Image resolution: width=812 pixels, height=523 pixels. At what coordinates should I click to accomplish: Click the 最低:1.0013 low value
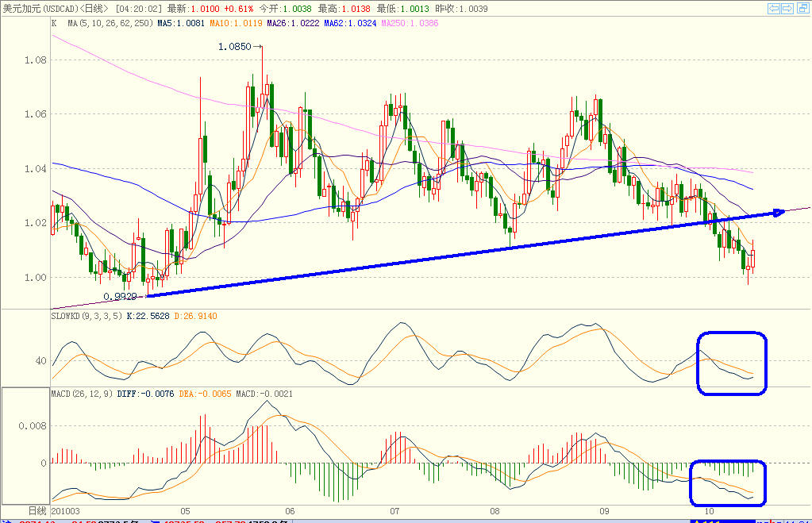pos(403,9)
